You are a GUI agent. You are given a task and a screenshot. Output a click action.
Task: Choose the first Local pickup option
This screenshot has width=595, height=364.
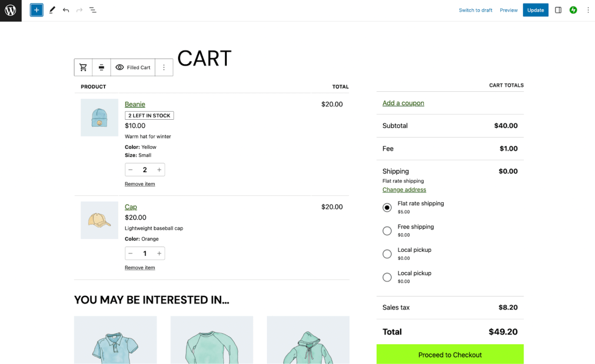point(387,254)
